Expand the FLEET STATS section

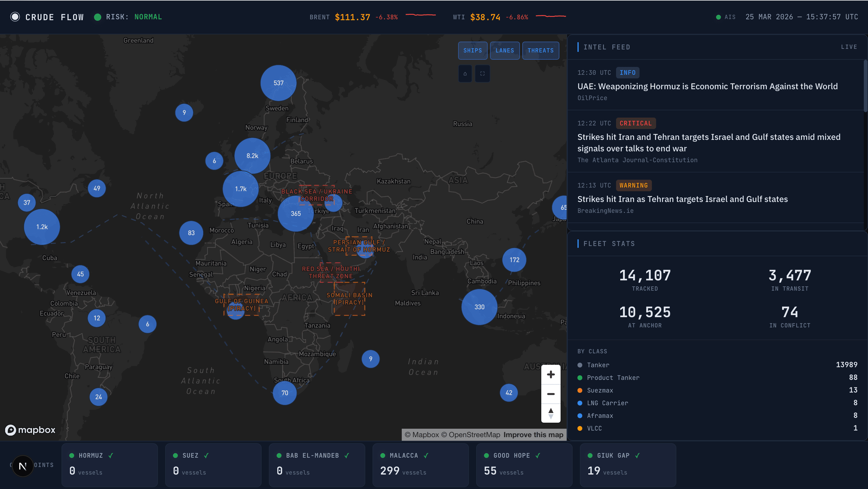coord(609,243)
